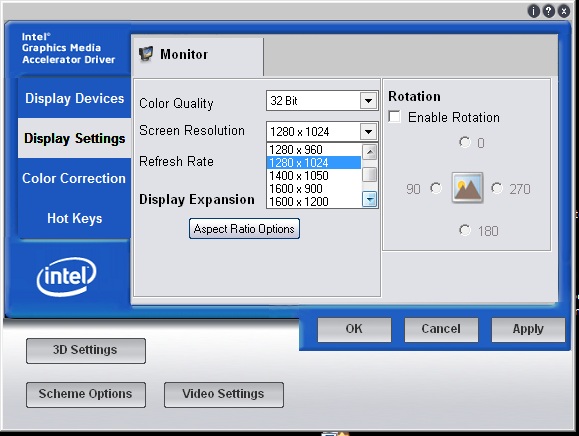Viewport: 579px width, 436px height.
Task: Select the 270 degree rotation radio
Action: 497,188
